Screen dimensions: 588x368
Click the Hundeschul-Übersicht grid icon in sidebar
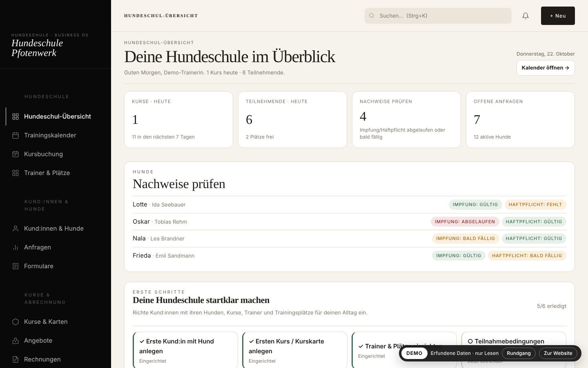[16, 117]
